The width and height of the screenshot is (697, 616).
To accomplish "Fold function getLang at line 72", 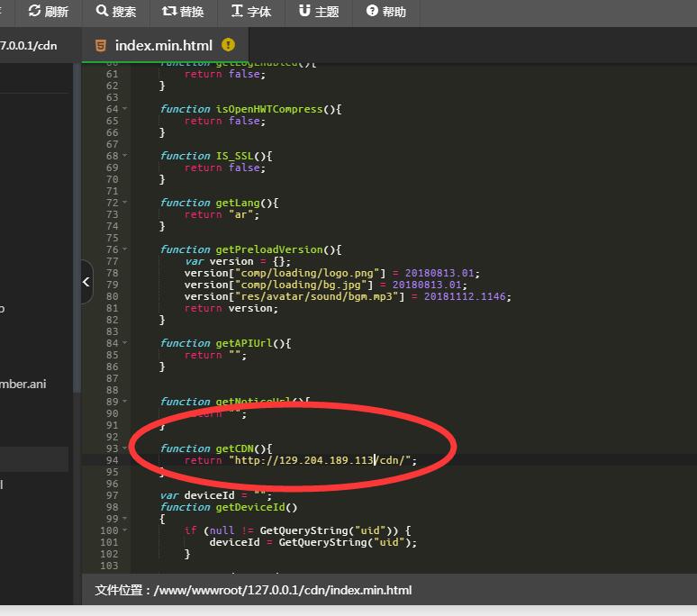I will (125, 203).
